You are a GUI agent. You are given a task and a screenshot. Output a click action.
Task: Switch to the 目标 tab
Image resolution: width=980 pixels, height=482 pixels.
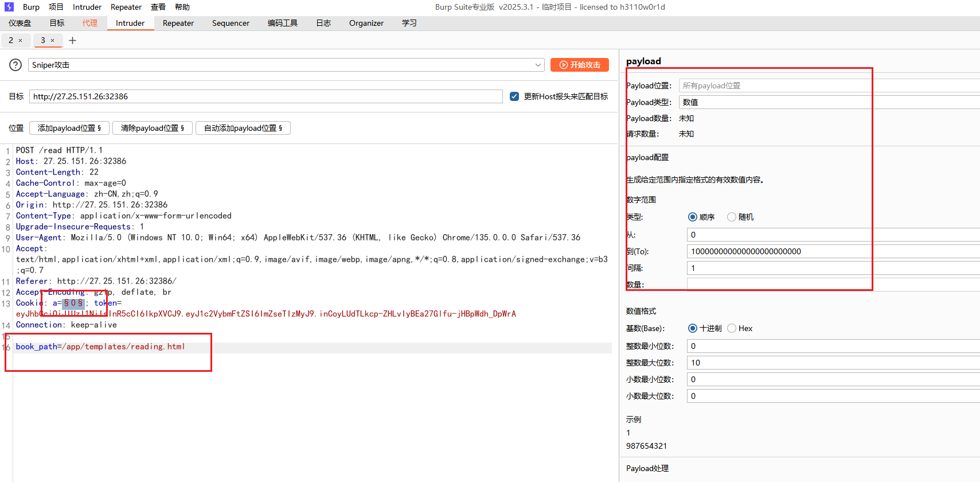click(x=57, y=23)
